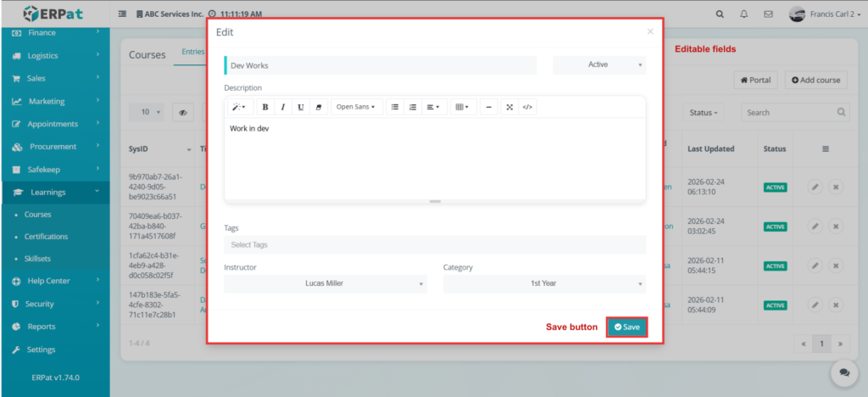Open the 10 rows-per-page dropdown
The image size is (868, 397).
[147, 112]
